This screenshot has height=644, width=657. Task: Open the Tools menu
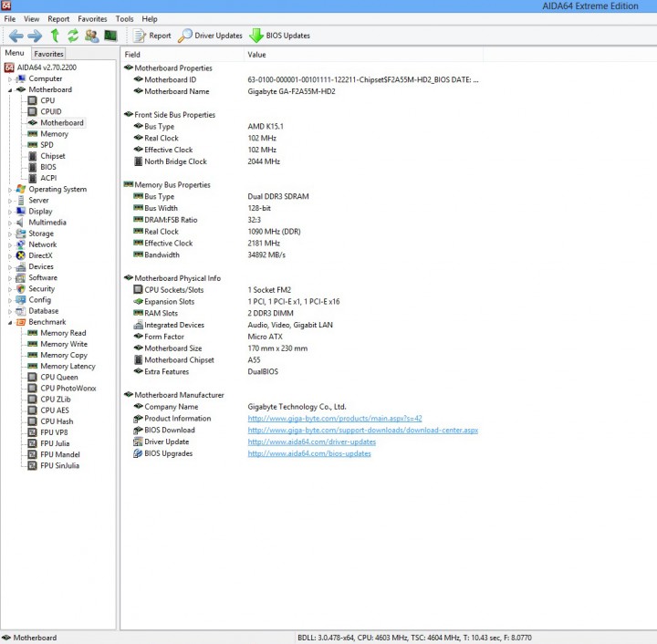[x=124, y=19]
